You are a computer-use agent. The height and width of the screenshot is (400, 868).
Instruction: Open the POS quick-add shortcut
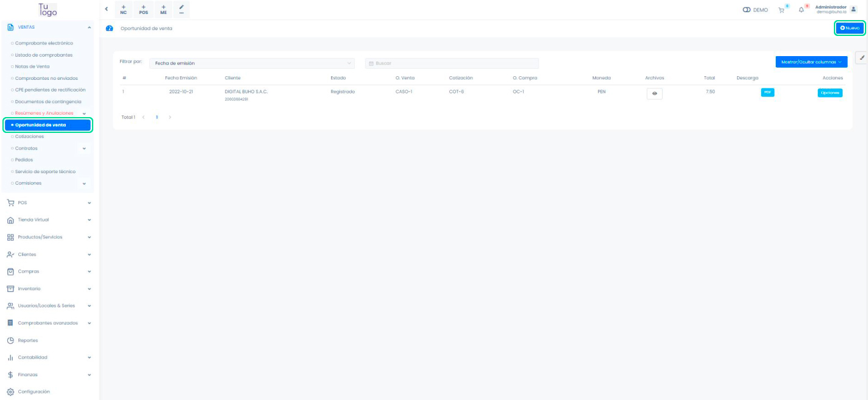144,9
